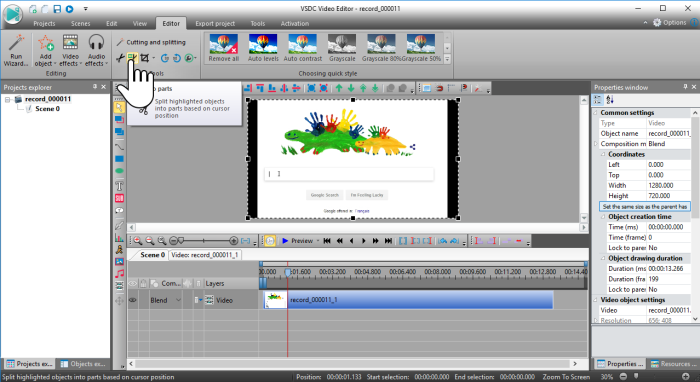Expand the quick styles gallery list
Screen dimensions: 700x382
[x=447, y=59]
